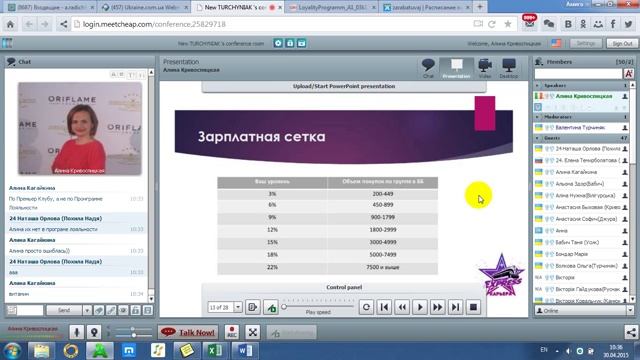Viewport: 640px width, 360px height.
Task: Click the eraser icon in chat toolbar
Action: click(99, 310)
